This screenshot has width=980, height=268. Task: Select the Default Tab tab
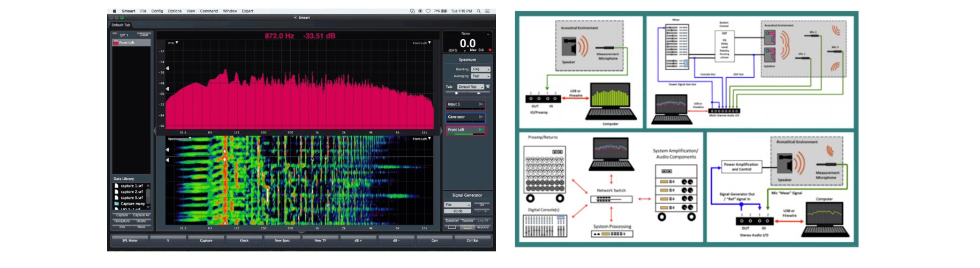[x=121, y=25]
